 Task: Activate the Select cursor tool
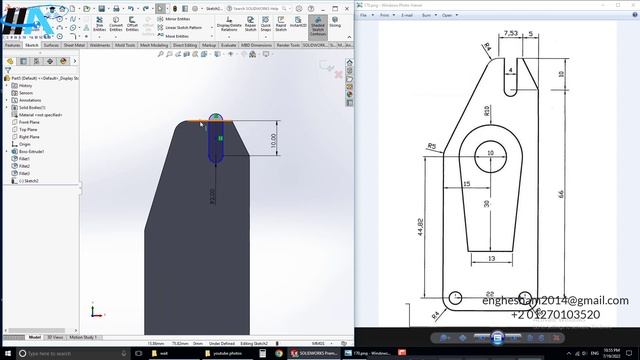pyautogui.click(x=160, y=9)
